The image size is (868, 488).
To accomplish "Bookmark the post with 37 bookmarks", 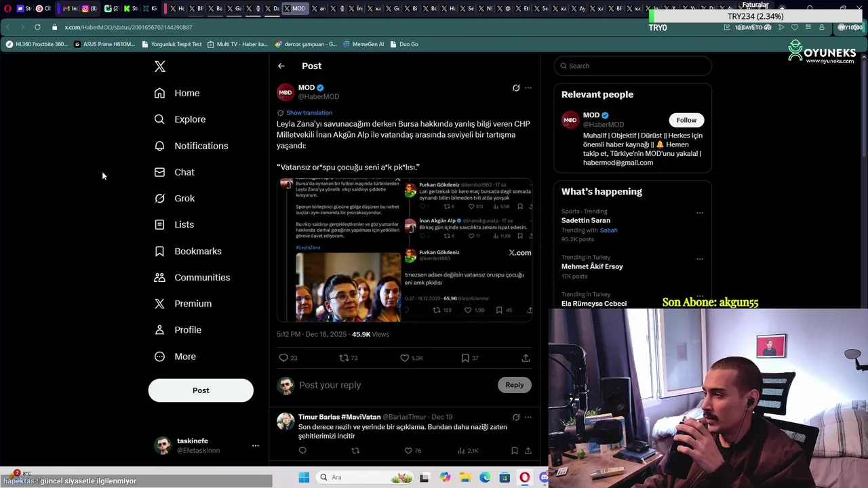I will point(465,358).
